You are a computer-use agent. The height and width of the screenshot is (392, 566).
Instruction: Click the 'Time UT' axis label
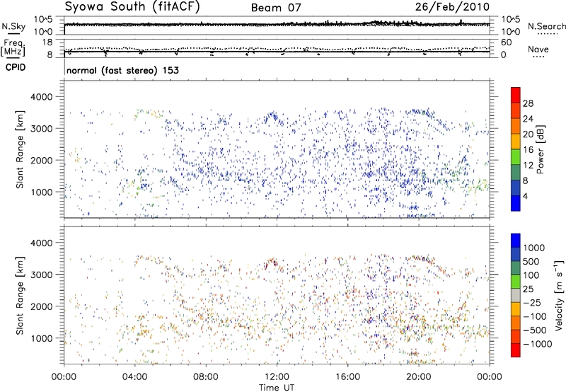277,388
